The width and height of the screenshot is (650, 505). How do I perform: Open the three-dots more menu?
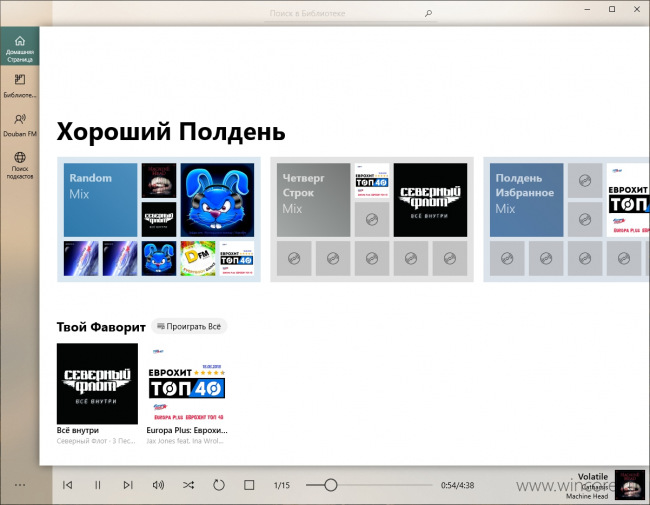click(19, 485)
